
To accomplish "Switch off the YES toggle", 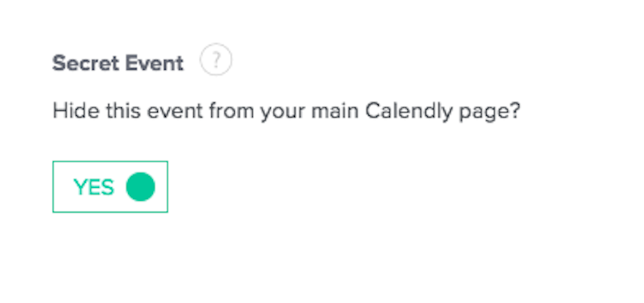I will [x=110, y=187].
